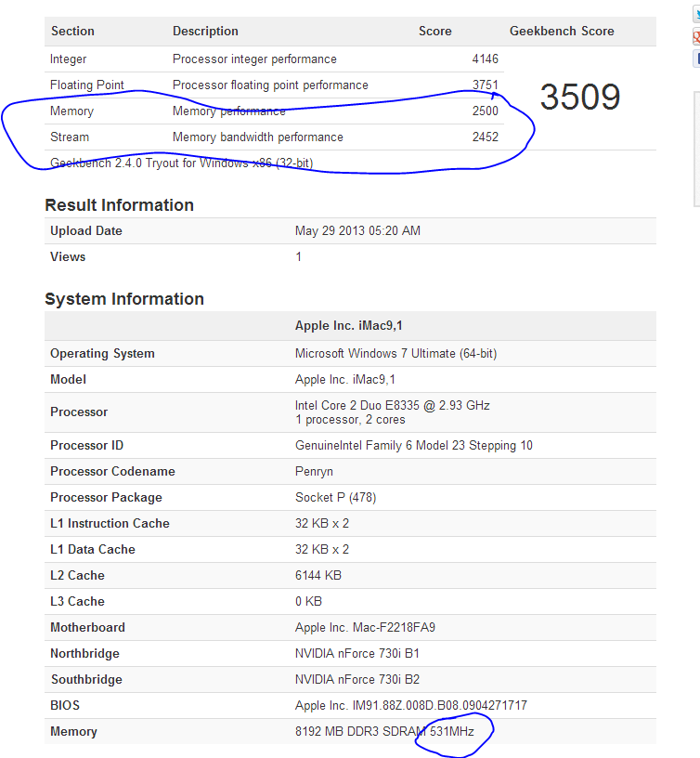This screenshot has width=700, height=758.
Task: Select 'NVIDIA nForce 730i B1' value
Action: (357, 654)
